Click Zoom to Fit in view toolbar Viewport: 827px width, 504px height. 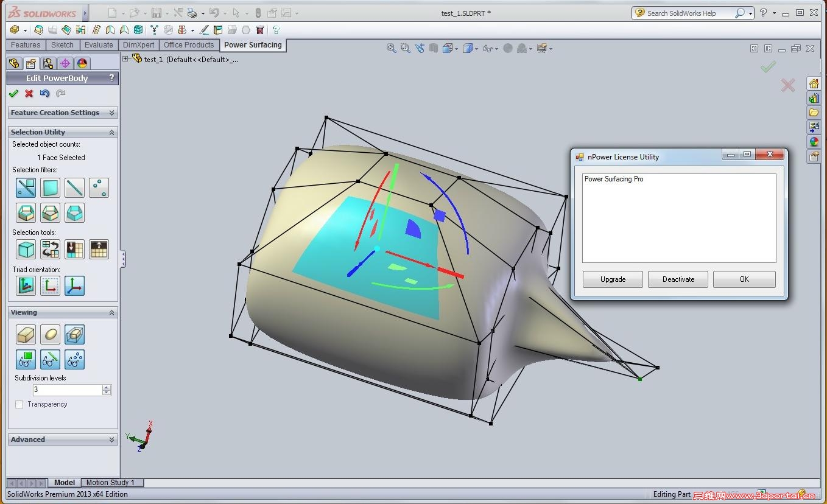pyautogui.click(x=392, y=48)
